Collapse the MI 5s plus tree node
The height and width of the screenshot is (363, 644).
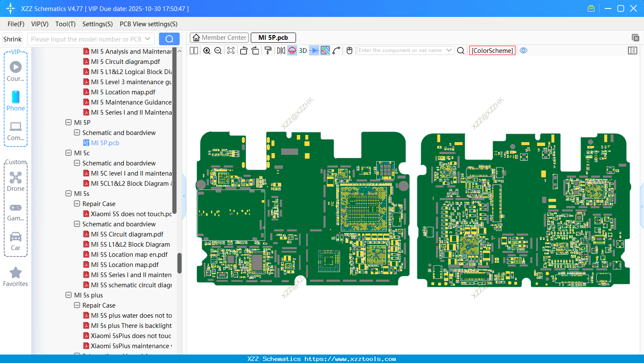[69, 295]
